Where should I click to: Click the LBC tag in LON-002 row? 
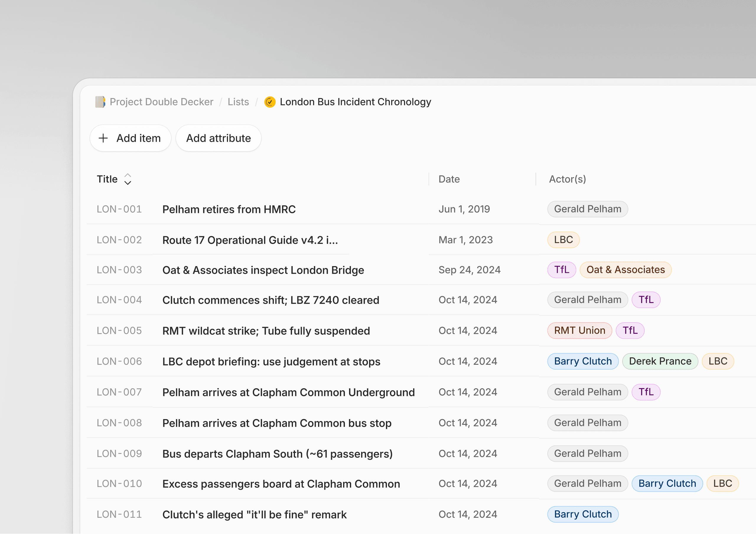563,240
